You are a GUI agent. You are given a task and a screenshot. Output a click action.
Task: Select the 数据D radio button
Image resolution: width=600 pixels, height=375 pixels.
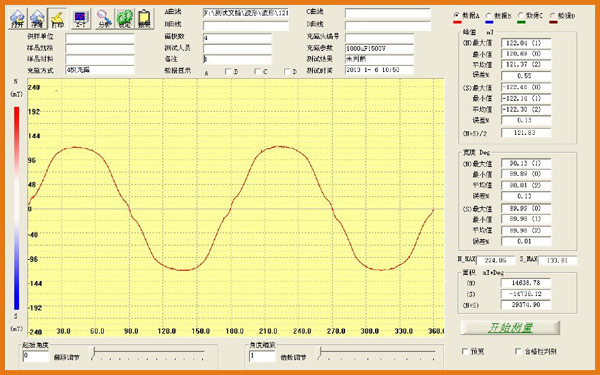click(x=553, y=16)
